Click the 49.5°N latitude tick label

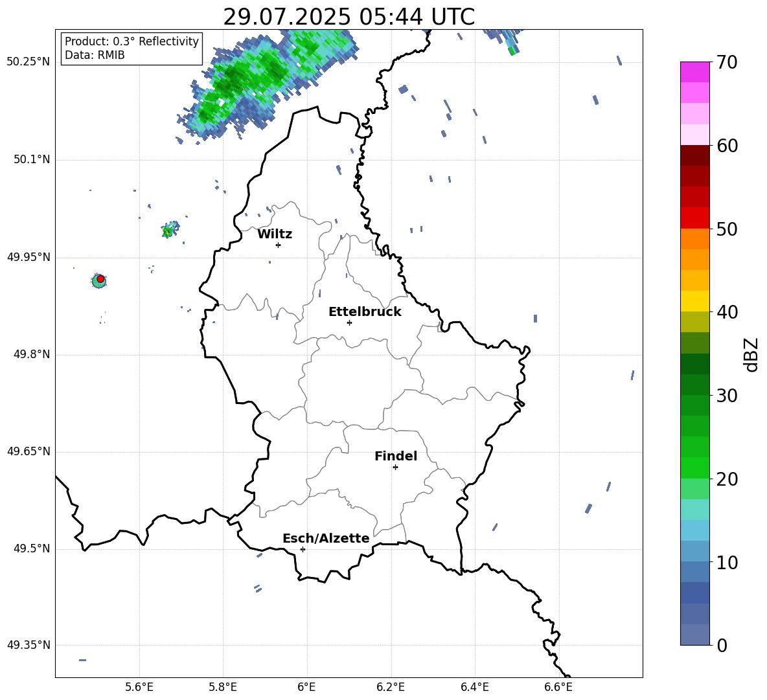coord(32,548)
